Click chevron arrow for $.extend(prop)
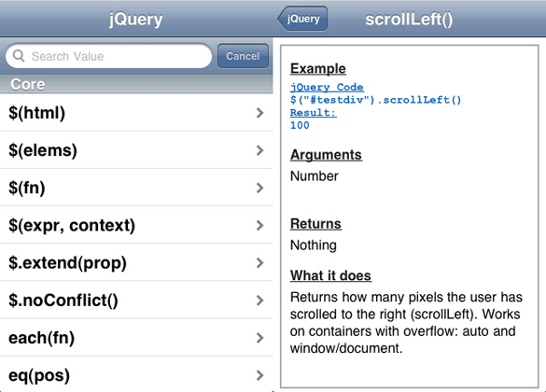Screen dimensions: 546x392 point(259,263)
